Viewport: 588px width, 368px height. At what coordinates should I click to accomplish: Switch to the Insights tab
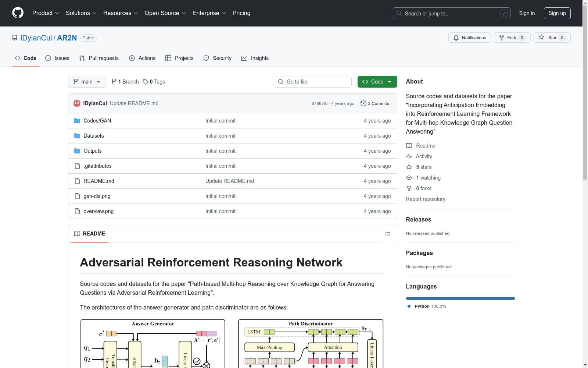pos(255,58)
